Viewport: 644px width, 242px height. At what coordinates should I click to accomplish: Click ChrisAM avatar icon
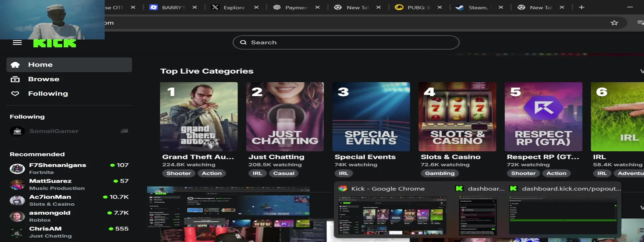17,232
